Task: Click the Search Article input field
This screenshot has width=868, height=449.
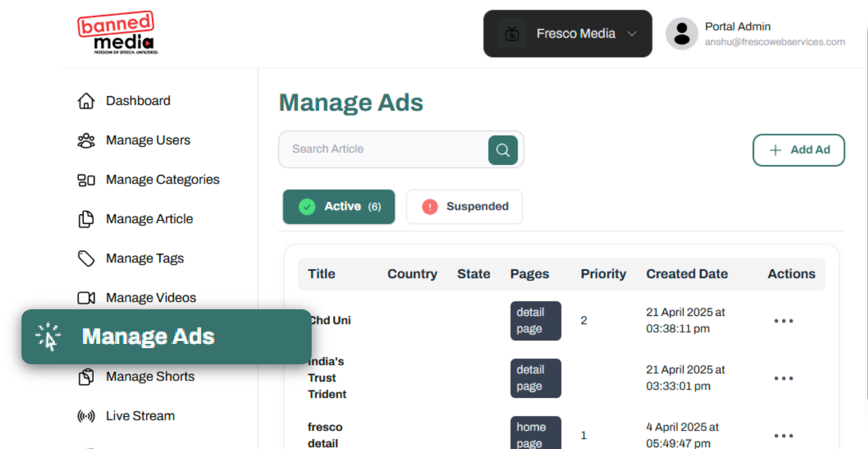Action: [382, 149]
